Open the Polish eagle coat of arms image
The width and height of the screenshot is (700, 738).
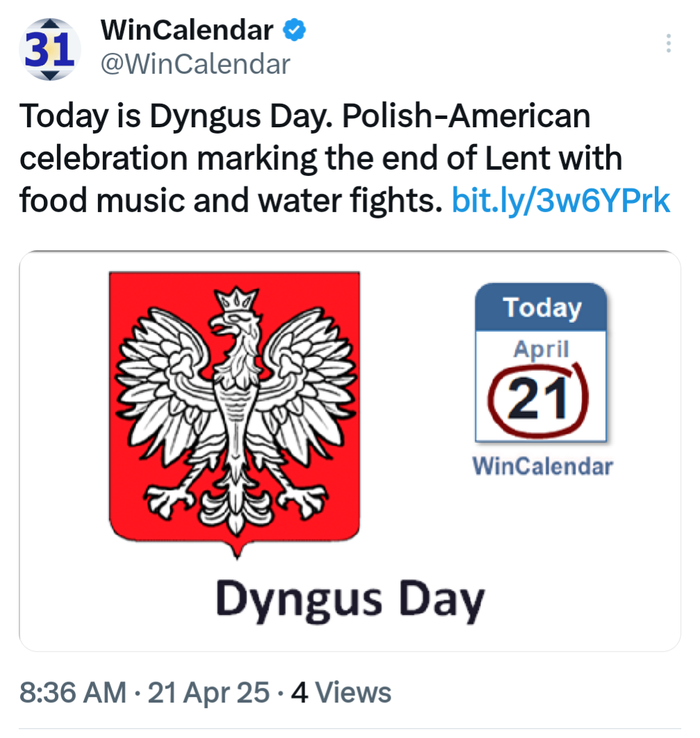(235, 415)
